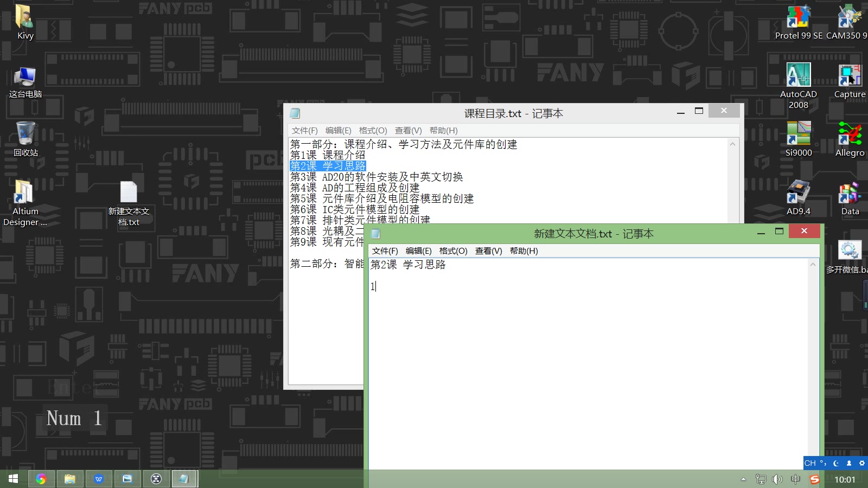Open 帮助(H) menu in 课程目录 Notepad
The height and width of the screenshot is (488, 868).
click(444, 131)
